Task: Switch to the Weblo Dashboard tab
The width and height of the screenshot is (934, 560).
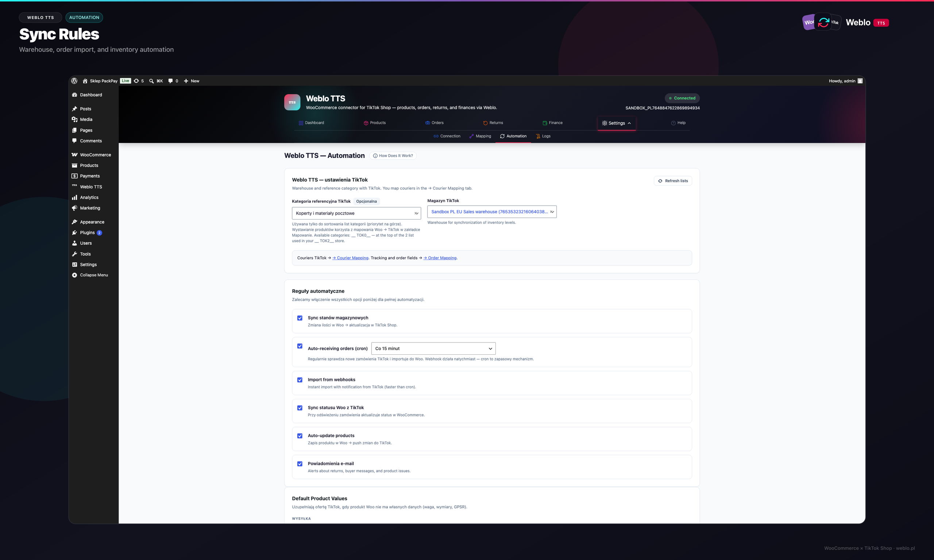Action: (312, 123)
